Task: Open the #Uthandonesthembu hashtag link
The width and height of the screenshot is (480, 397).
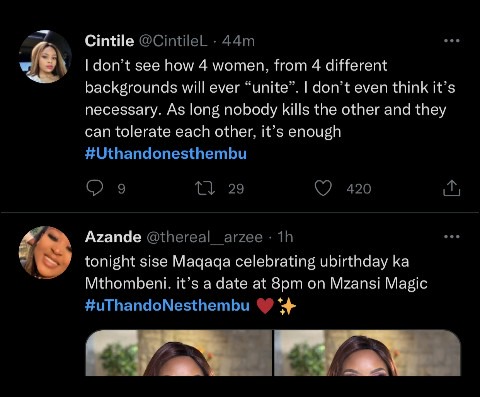Action: point(166,154)
